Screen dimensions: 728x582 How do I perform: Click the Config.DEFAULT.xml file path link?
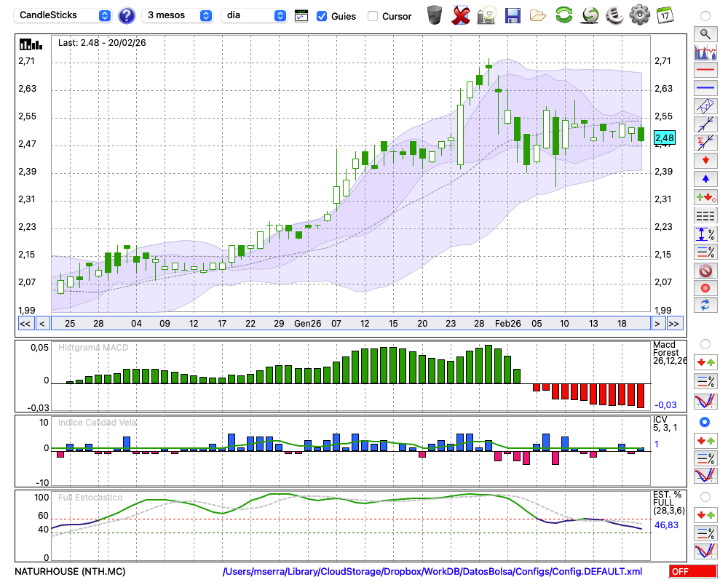pos(432,572)
